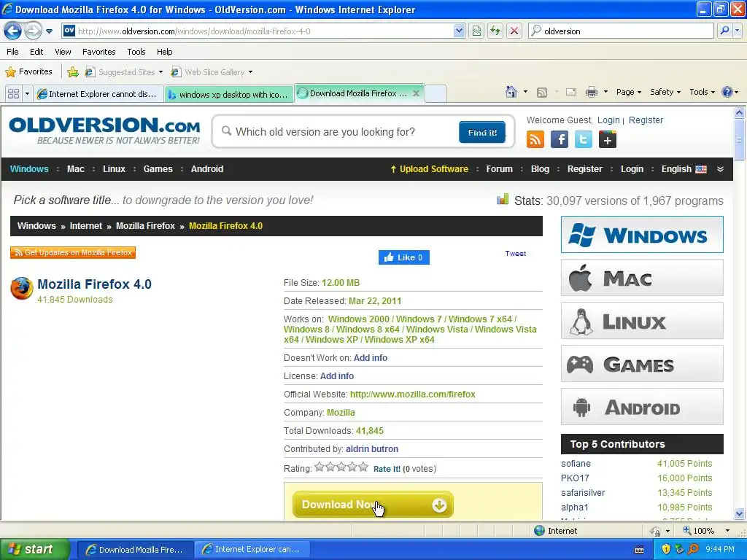Click the Mac platform sidebar button

point(642,278)
